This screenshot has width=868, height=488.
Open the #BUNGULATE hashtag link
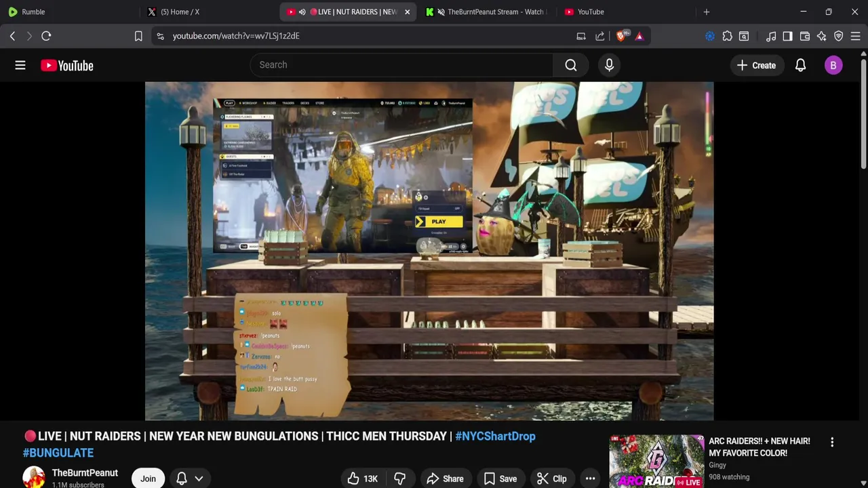(x=58, y=453)
